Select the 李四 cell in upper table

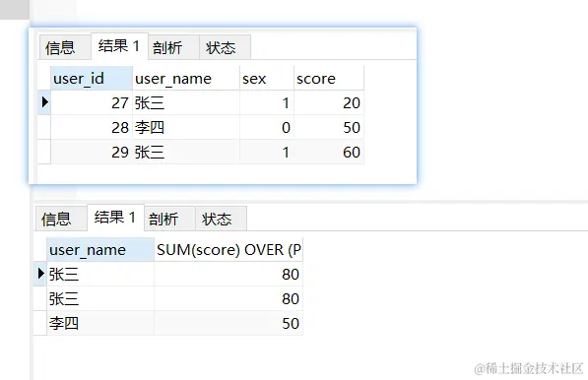(186, 127)
